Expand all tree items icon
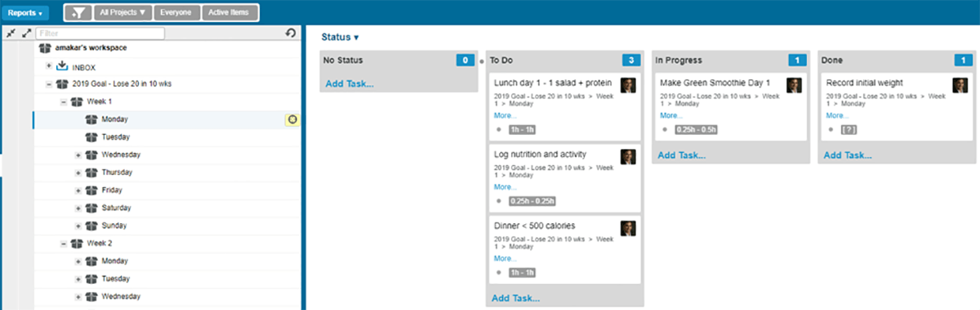 26,33
